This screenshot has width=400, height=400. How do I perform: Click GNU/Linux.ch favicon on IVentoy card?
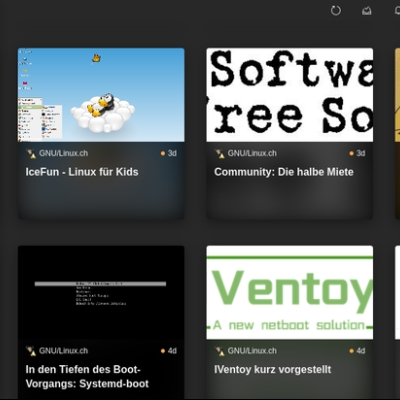[220, 351]
